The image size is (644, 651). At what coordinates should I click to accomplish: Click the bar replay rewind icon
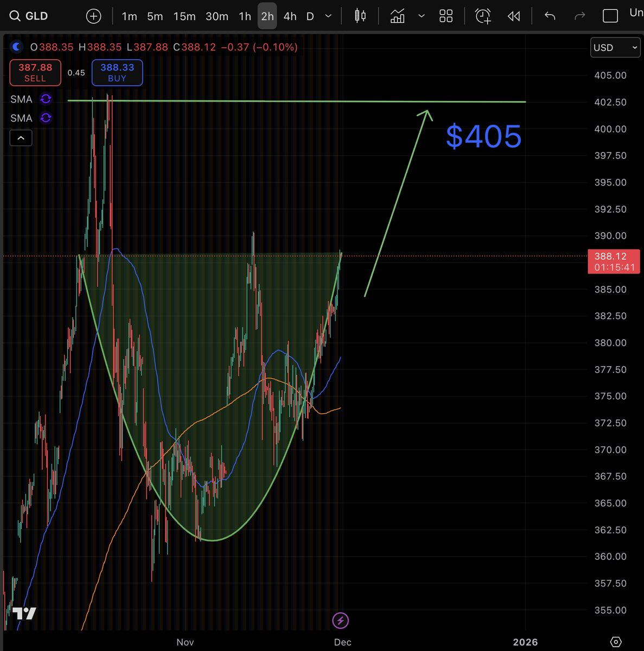tap(513, 16)
